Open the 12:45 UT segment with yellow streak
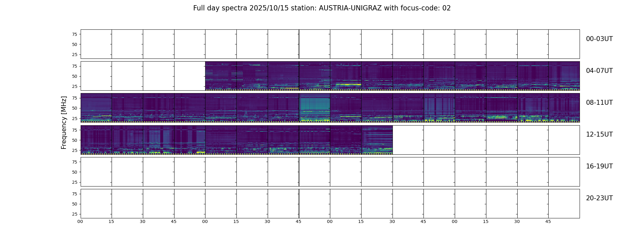The image size is (644, 245). 190,140
